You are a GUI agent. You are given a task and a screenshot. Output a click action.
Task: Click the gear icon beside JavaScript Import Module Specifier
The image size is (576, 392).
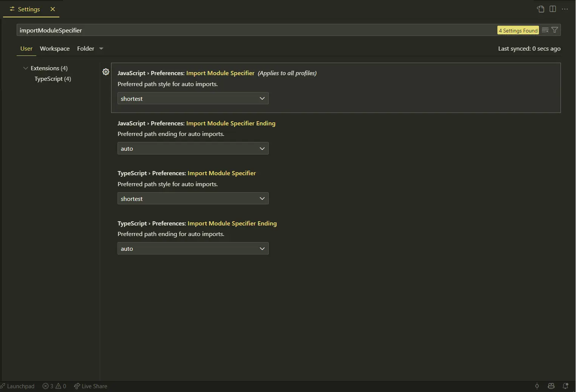pyautogui.click(x=106, y=72)
